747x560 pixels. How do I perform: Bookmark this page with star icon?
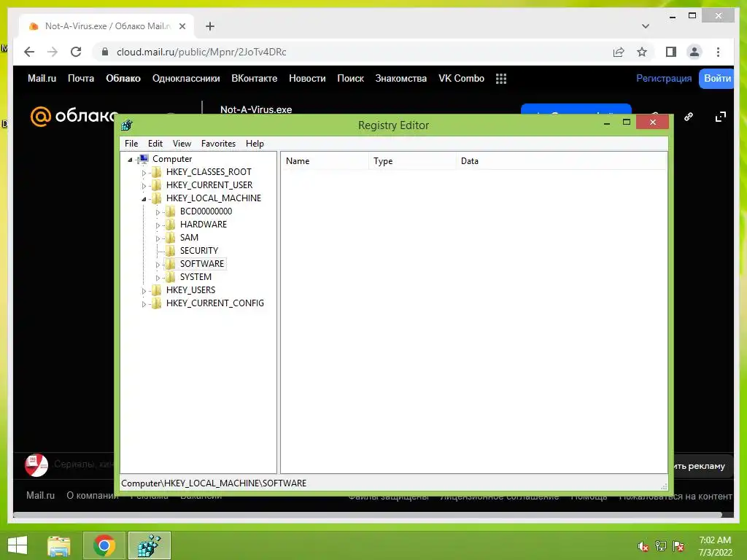click(642, 52)
